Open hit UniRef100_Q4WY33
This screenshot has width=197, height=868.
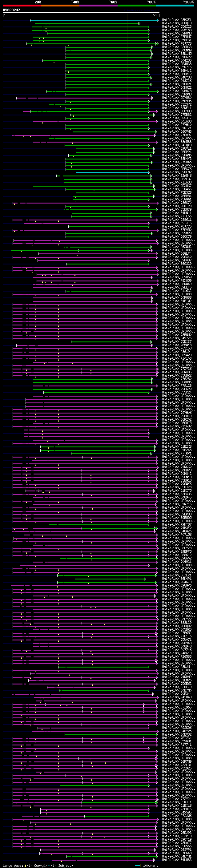point(176,78)
